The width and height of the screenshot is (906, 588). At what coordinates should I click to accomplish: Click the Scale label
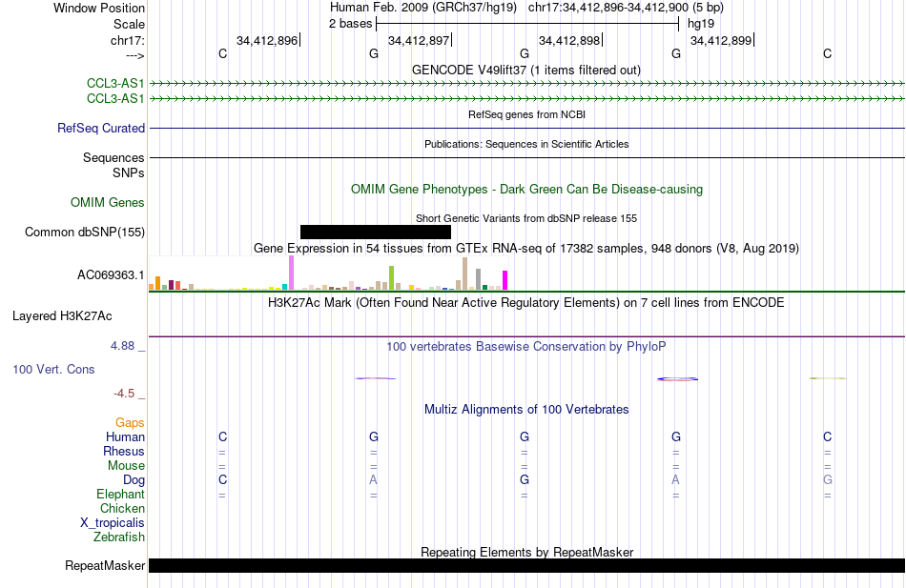coord(129,24)
